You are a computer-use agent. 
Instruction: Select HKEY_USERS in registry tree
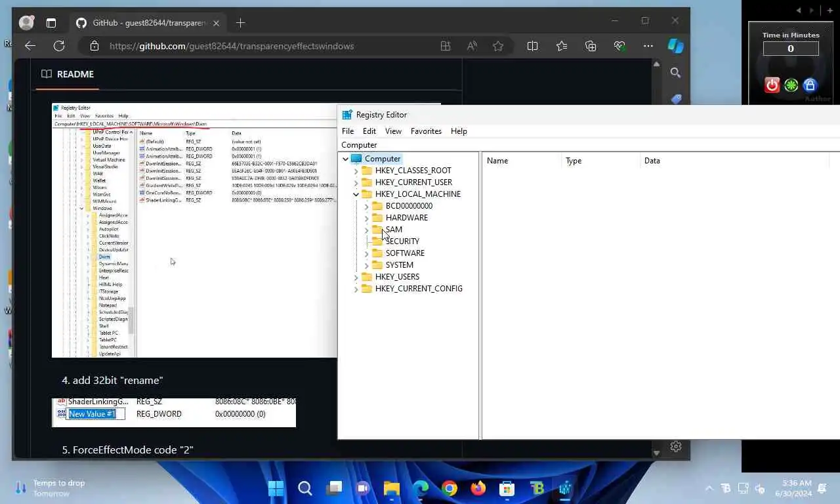(x=397, y=277)
